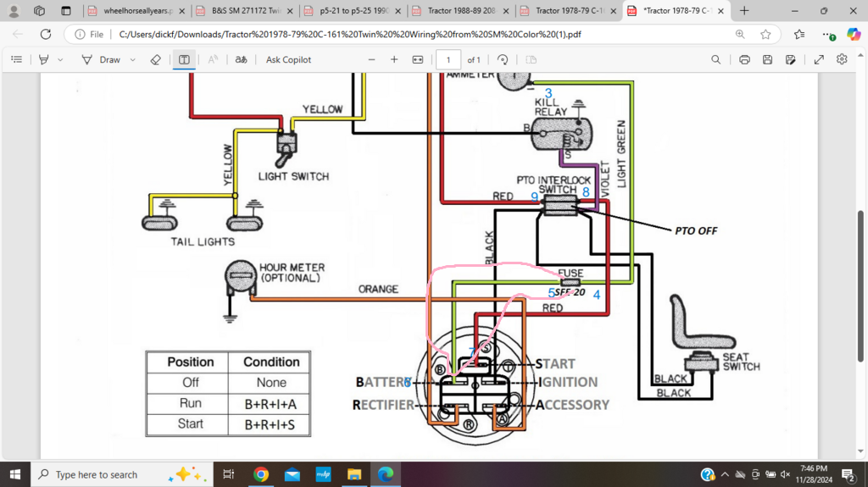Save the PDF with the Save icon
Image resolution: width=868 pixels, height=487 pixels.
(767, 60)
